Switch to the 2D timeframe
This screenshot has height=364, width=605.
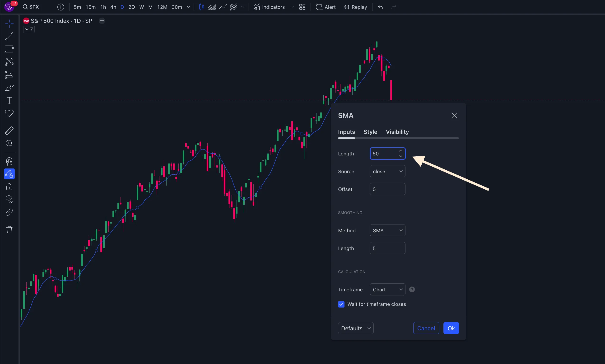click(x=132, y=7)
